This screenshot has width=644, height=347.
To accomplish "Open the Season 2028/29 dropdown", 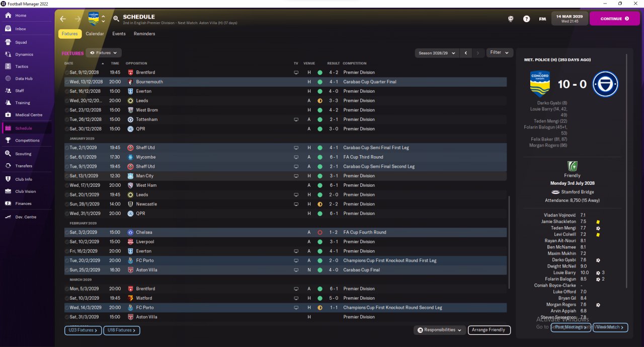I will point(437,53).
